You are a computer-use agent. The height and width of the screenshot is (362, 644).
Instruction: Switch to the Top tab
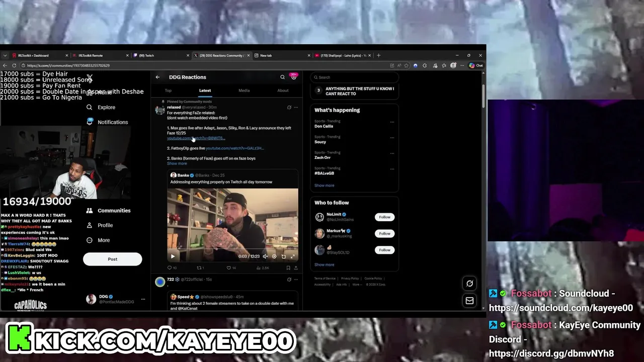(x=168, y=90)
